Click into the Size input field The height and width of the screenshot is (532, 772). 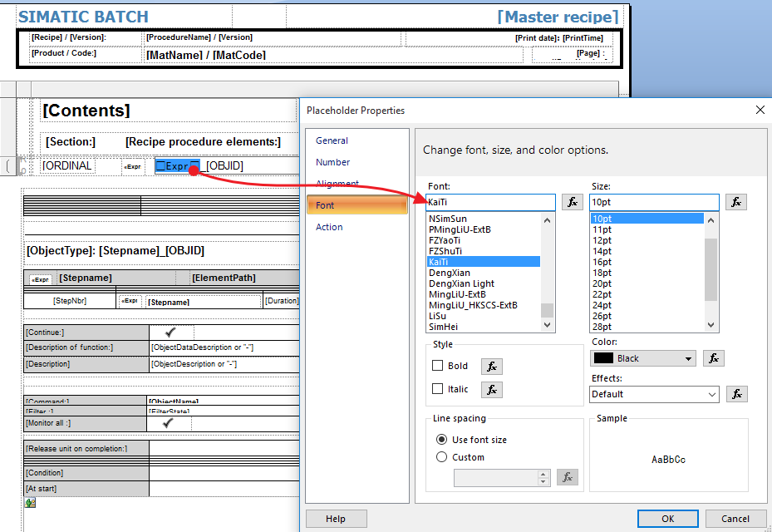click(x=654, y=202)
